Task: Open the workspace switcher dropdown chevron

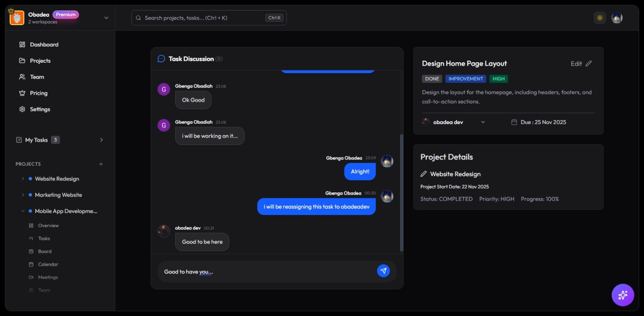Action: [106, 18]
